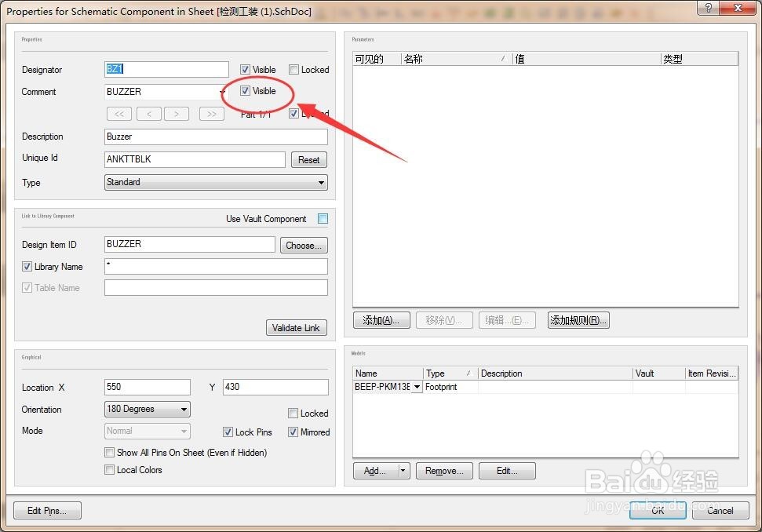Viewport: 762px width, 532px height.
Task: Close the Properties dialog window
Action: (x=738, y=8)
